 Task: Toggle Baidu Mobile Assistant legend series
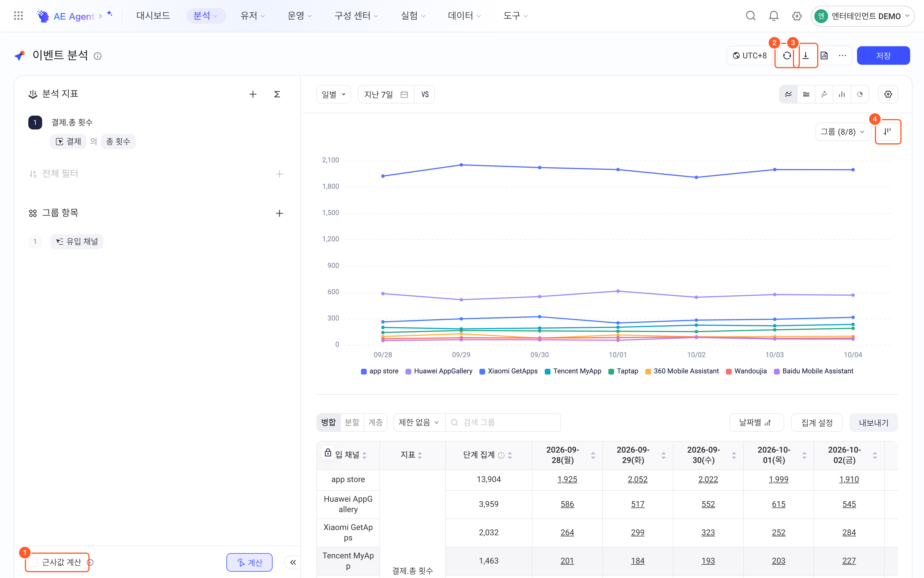click(814, 371)
